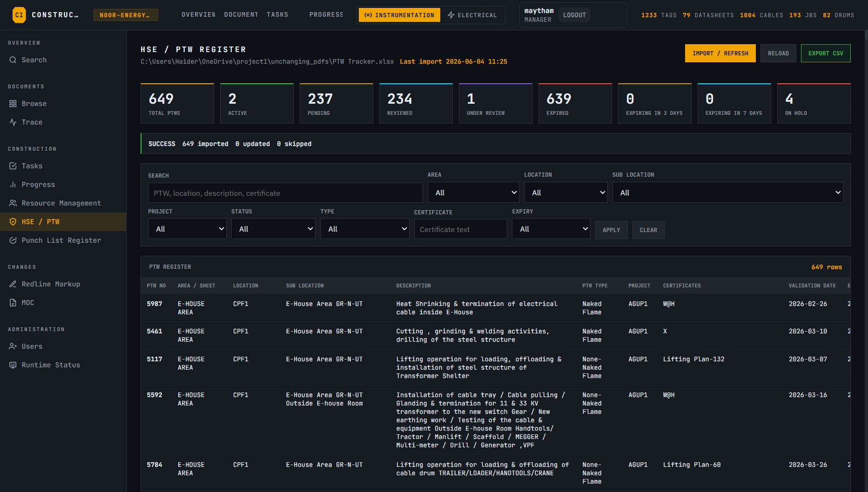Image resolution: width=868 pixels, height=492 pixels.
Task: Switch to the Instrumentation discipline toggle
Action: click(x=399, y=15)
